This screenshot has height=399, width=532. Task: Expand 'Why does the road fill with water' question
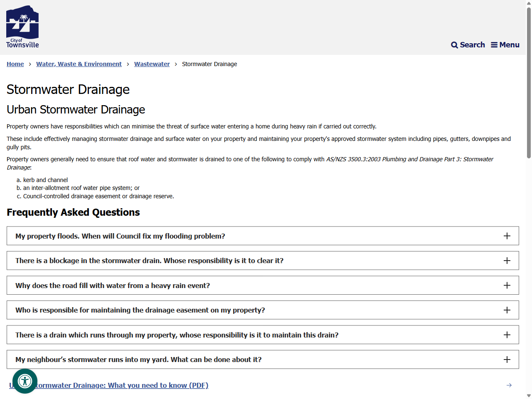click(263, 286)
